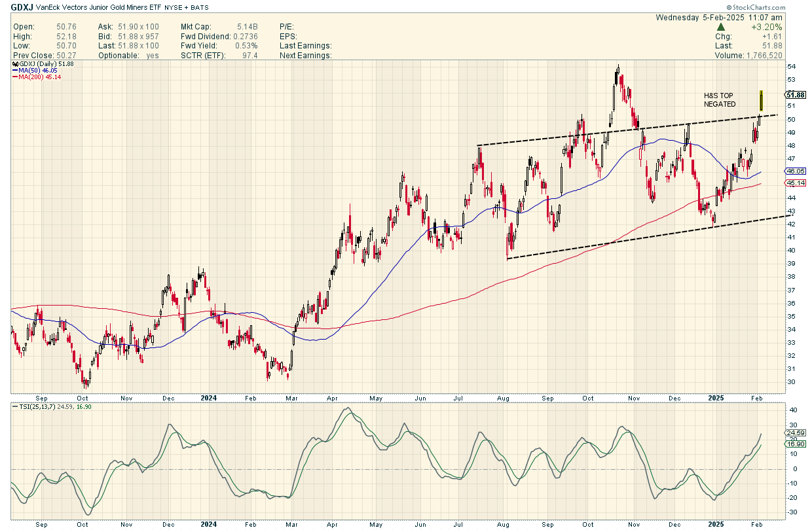Click the candlestick icon beside GDXJ (Daily)
812x530 pixels.
(x=14, y=65)
